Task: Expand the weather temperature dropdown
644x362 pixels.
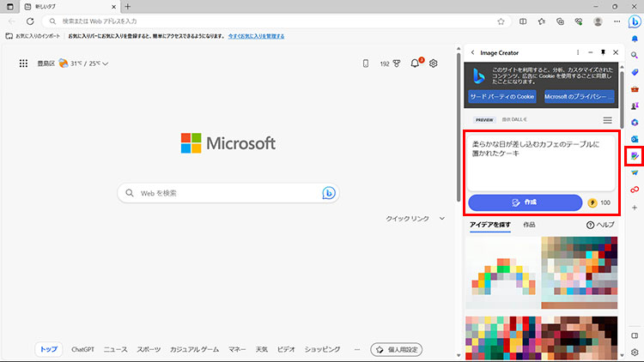Action: pos(105,63)
